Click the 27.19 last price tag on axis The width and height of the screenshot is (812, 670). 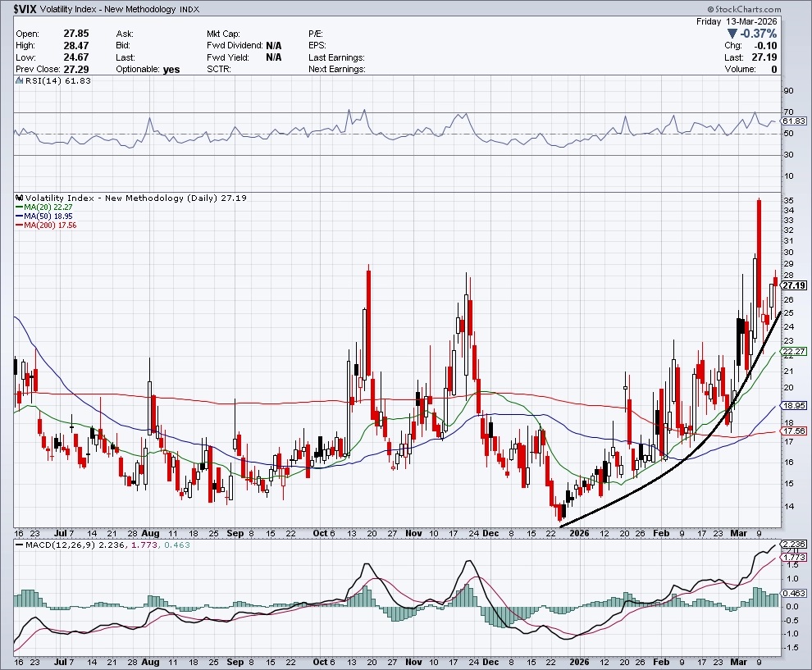[x=793, y=285]
